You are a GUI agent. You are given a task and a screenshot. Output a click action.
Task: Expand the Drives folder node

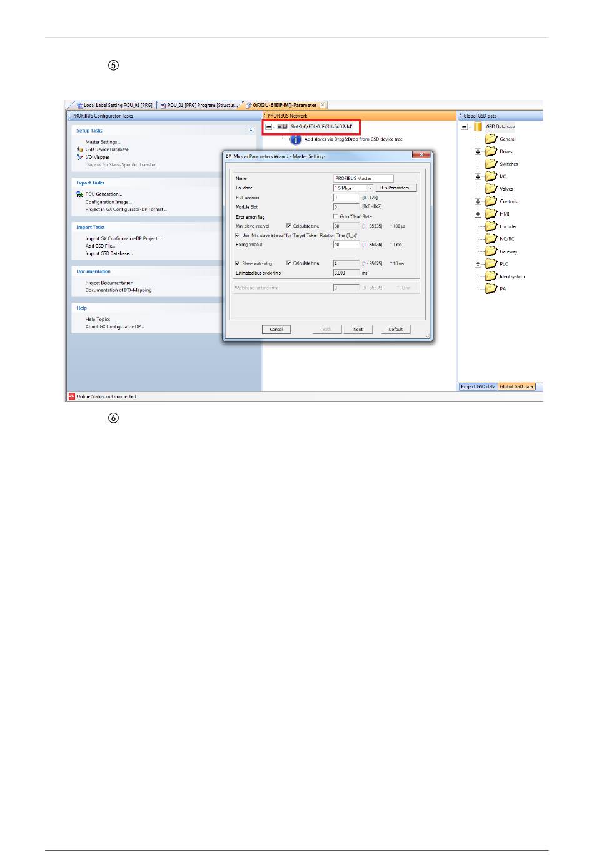click(478, 151)
